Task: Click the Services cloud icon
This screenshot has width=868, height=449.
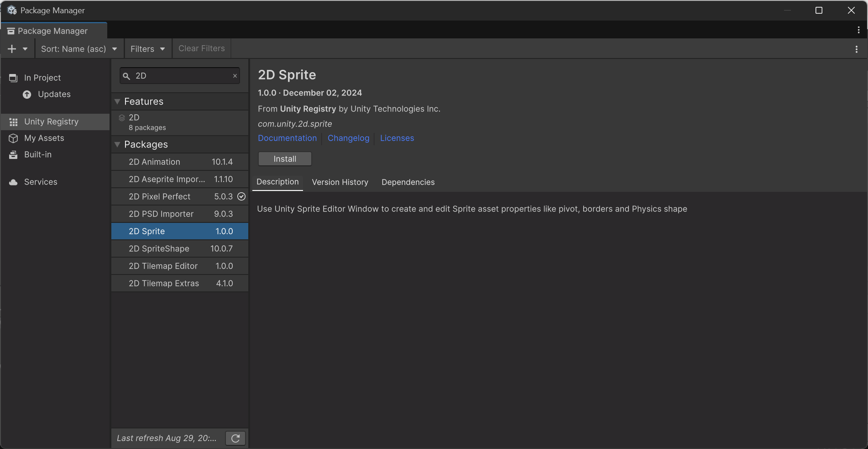Action: 13,182
